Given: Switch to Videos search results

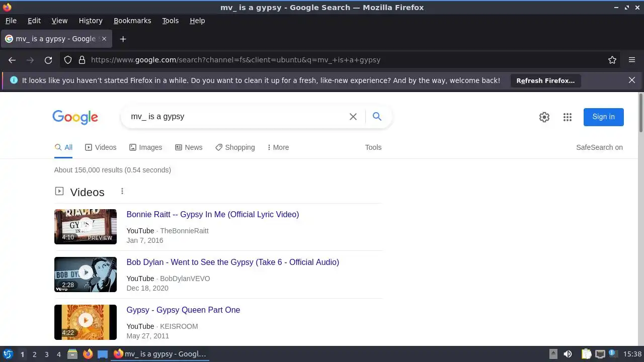Looking at the screenshot, I should coord(101,147).
